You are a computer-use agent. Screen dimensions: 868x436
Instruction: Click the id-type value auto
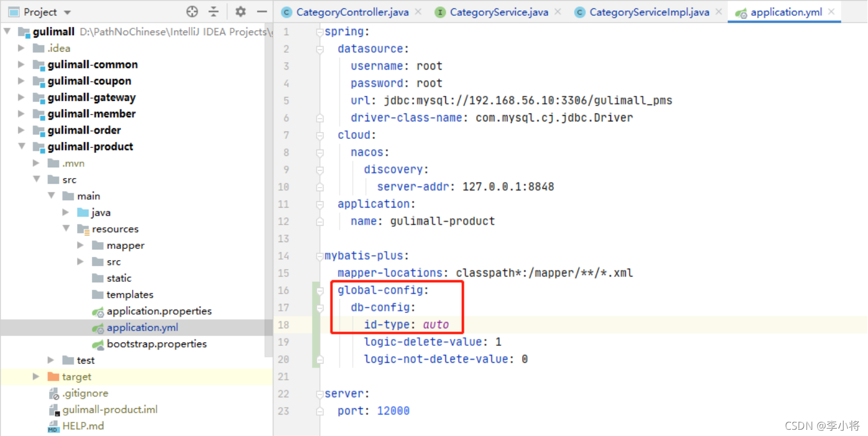tap(436, 325)
